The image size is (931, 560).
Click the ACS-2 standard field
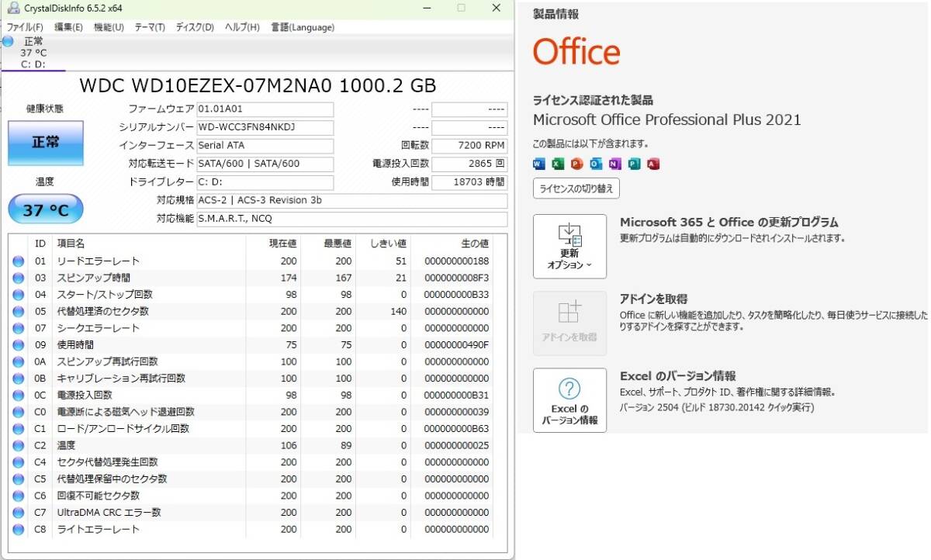pyautogui.click(x=351, y=201)
